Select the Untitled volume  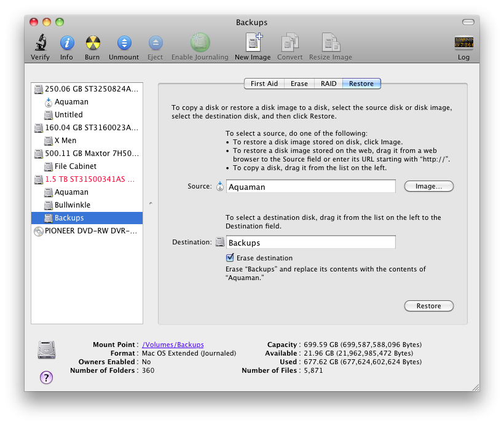point(87,115)
